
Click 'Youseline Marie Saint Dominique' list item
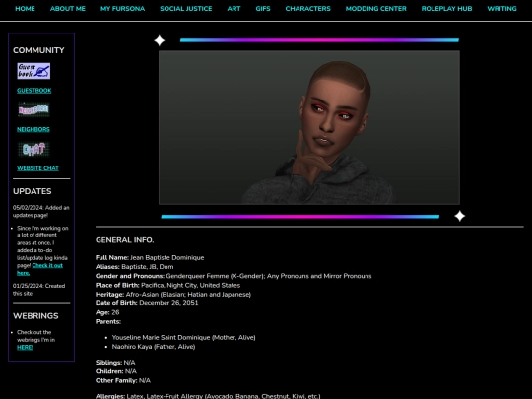(x=183, y=337)
